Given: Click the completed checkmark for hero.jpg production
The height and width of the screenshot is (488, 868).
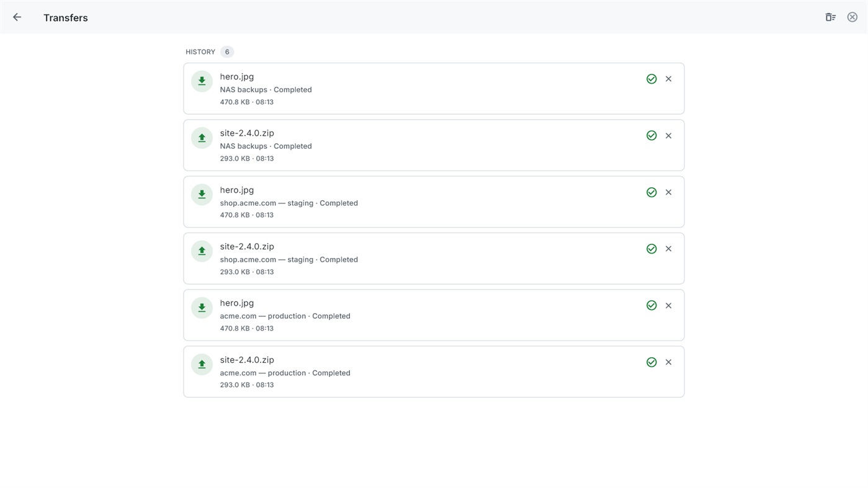Looking at the screenshot, I should click(651, 306).
